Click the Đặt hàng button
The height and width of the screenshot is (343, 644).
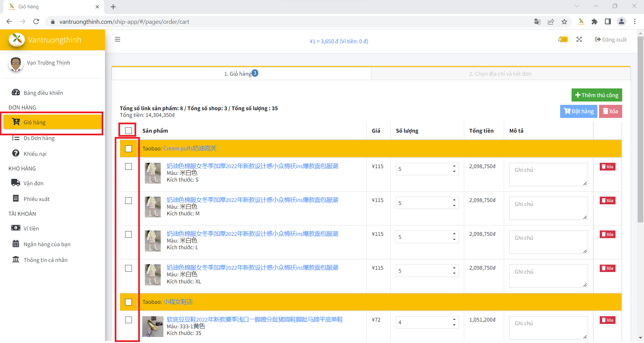pyautogui.click(x=579, y=111)
